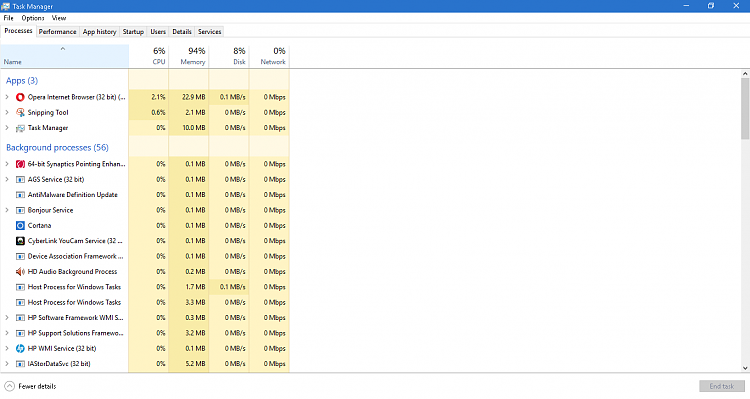Expand the Task Manager process row
Screen dimensions: 750x399
7,128
